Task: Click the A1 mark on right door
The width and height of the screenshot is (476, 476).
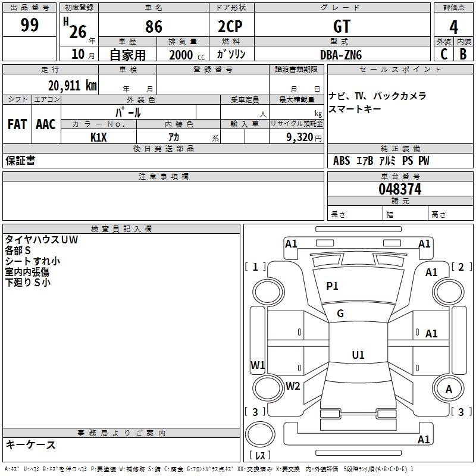Action: [x=431, y=334]
